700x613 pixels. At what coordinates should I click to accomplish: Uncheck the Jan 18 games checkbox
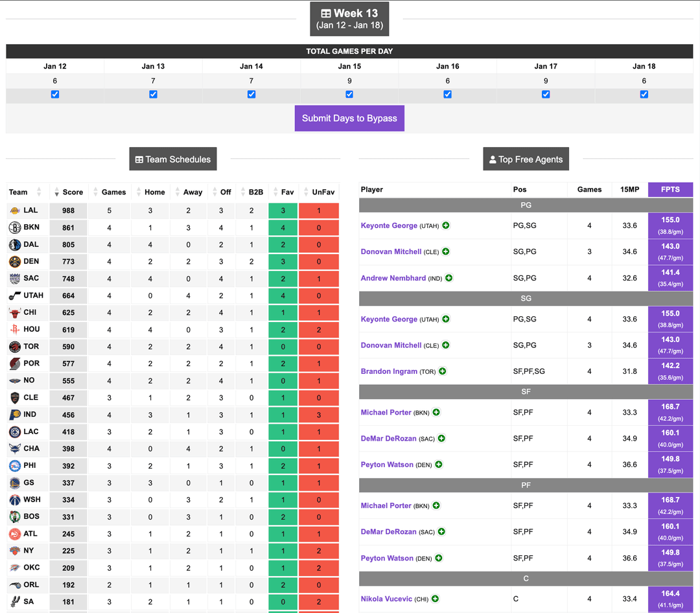tap(644, 94)
